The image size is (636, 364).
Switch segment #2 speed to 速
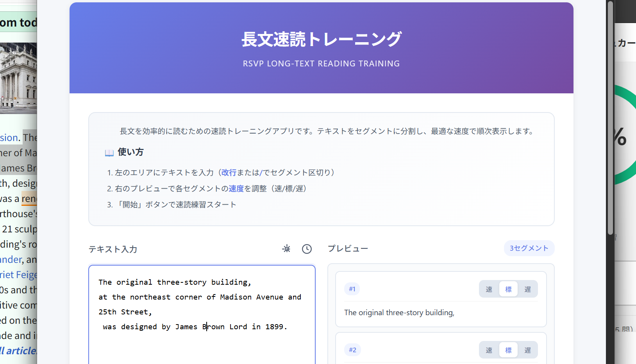click(489, 350)
